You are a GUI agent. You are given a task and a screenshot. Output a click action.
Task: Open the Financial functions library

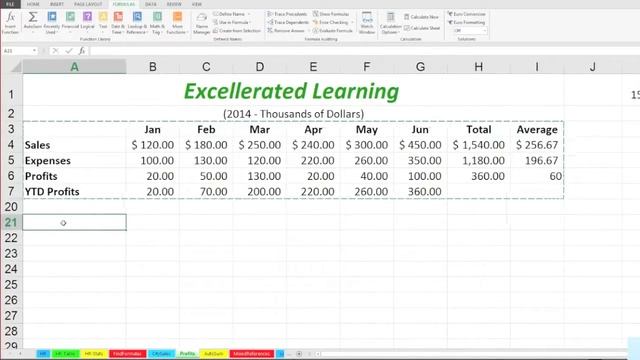point(70,21)
